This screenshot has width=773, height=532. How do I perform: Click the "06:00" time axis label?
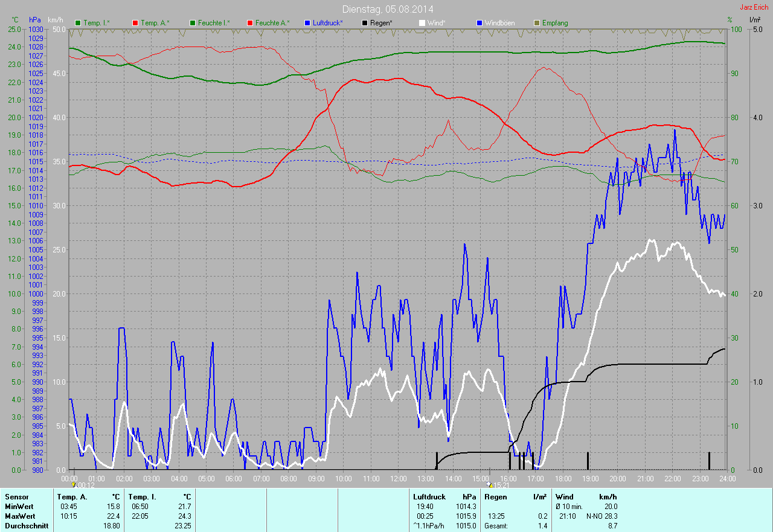234,479
